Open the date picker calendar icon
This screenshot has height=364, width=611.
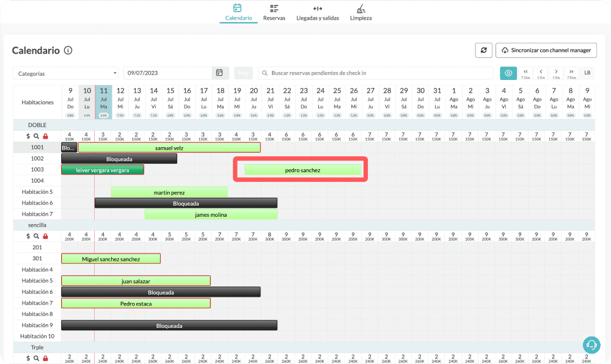pos(219,73)
